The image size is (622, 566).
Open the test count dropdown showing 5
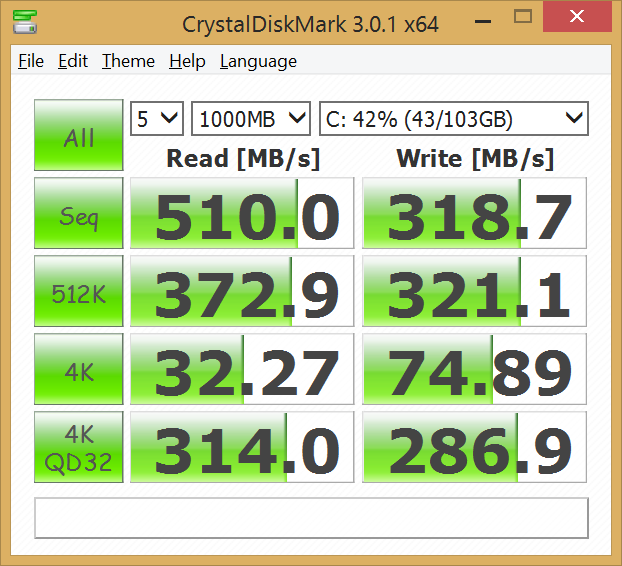coord(157,119)
